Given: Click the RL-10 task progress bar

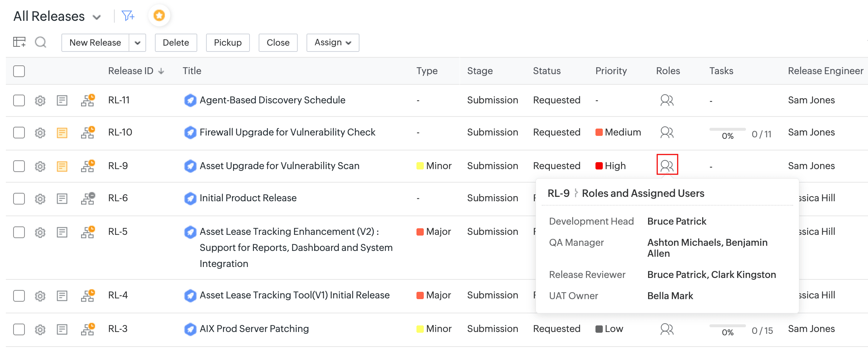Looking at the screenshot, I should (x=727, y=130).
